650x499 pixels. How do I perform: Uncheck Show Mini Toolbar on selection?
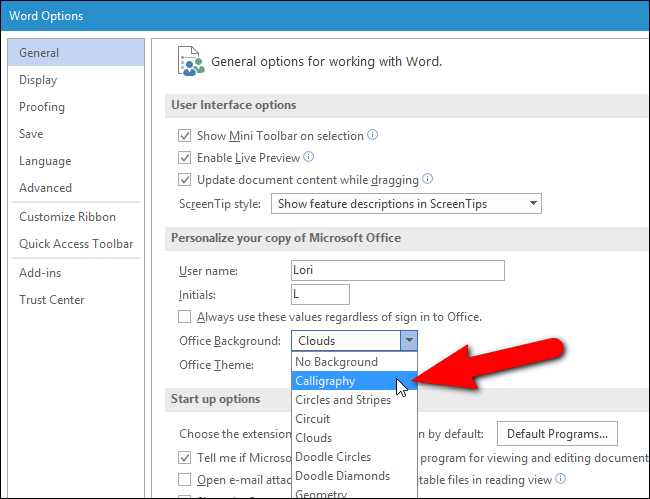[184, 136]
